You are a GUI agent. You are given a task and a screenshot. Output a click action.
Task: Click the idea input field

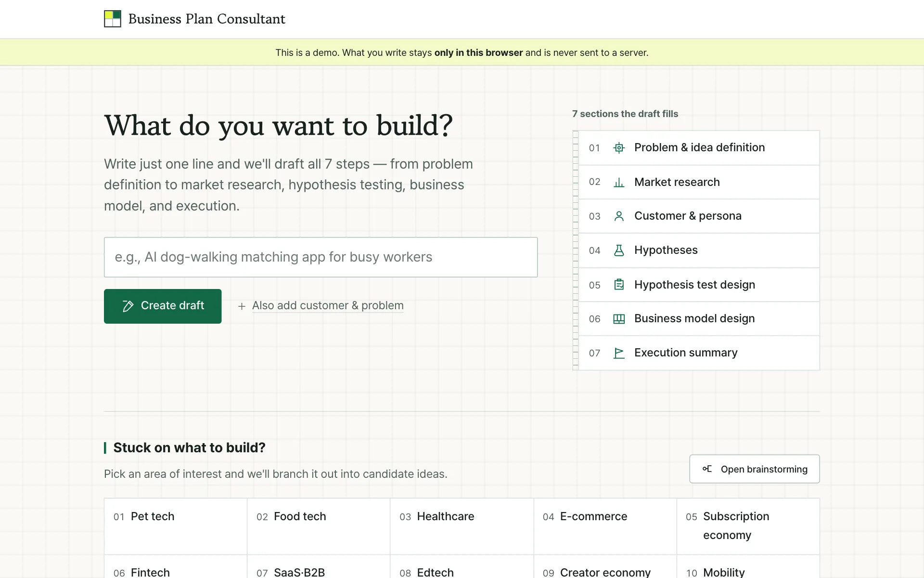(321, 257)
